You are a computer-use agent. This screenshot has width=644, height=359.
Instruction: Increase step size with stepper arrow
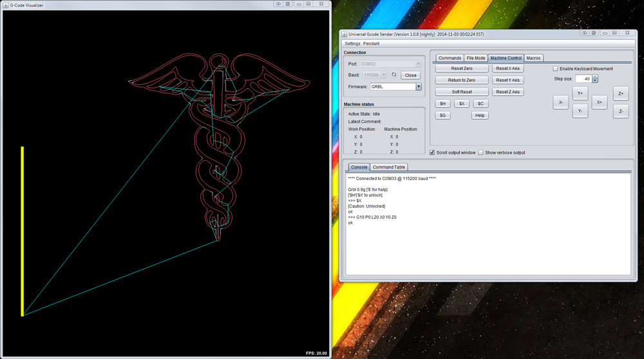[595, 77]
